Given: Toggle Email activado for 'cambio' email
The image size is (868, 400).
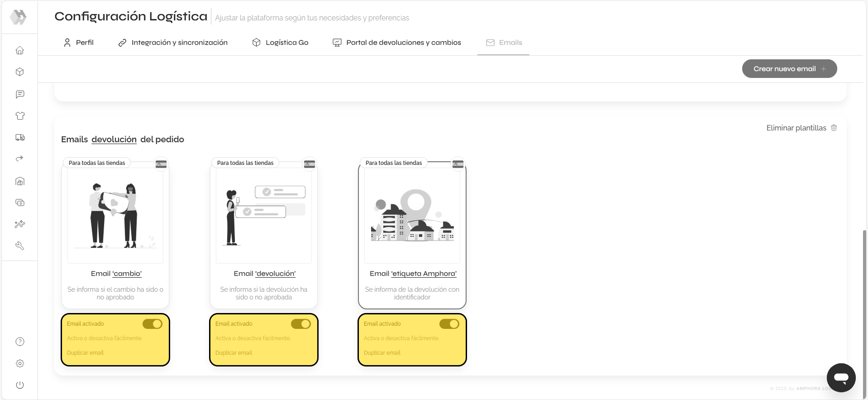Looking at the screenshot, I should [152, 324].
